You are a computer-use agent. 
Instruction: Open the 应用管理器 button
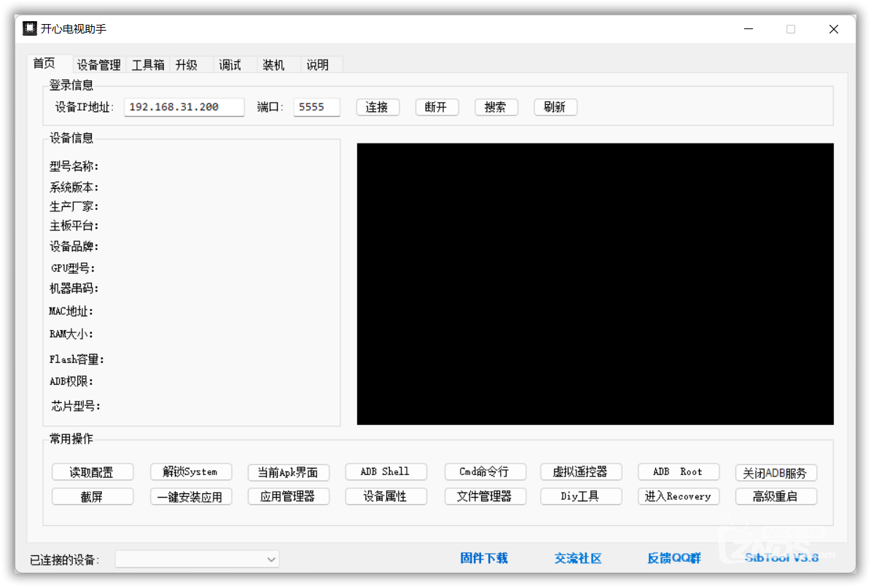point(289,496)
